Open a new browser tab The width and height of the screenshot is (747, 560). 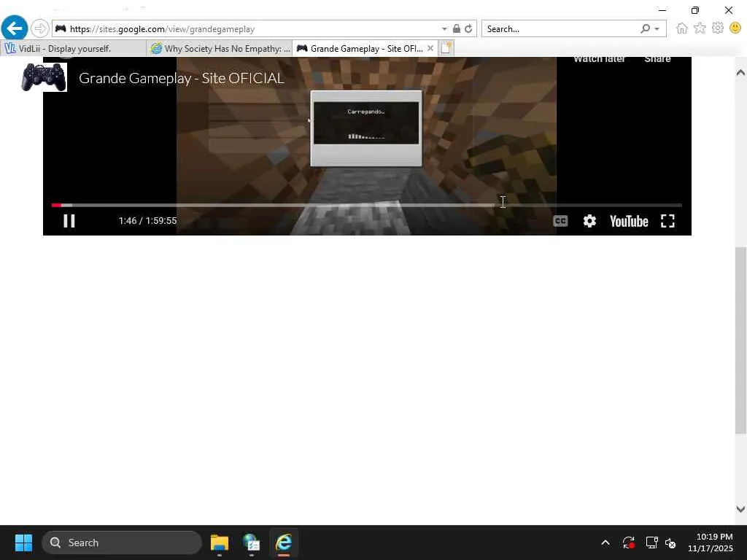(x=446, y=48)
